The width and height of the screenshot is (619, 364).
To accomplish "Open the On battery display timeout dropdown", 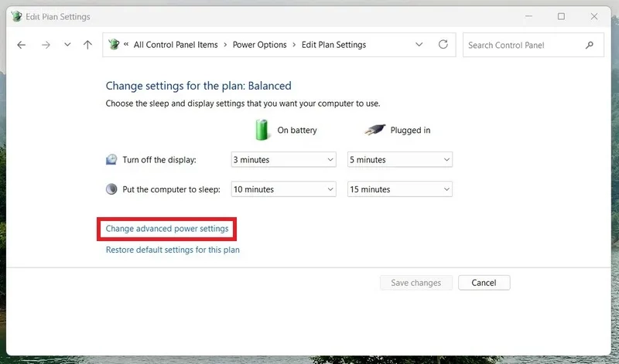I will (283, 160).
